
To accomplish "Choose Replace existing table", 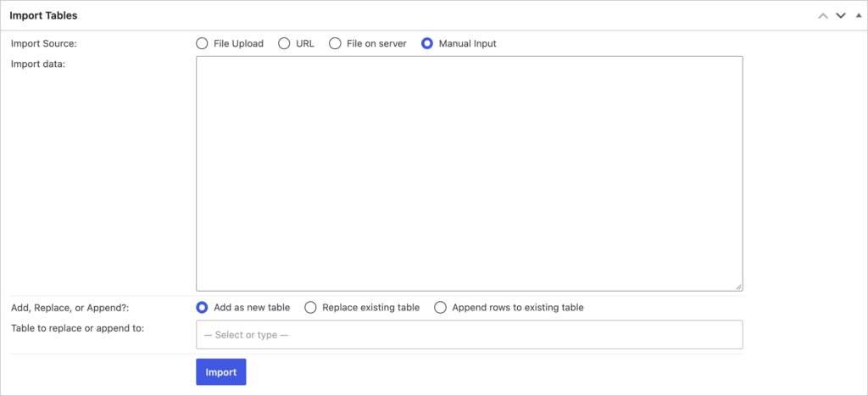I will [310, 307].
